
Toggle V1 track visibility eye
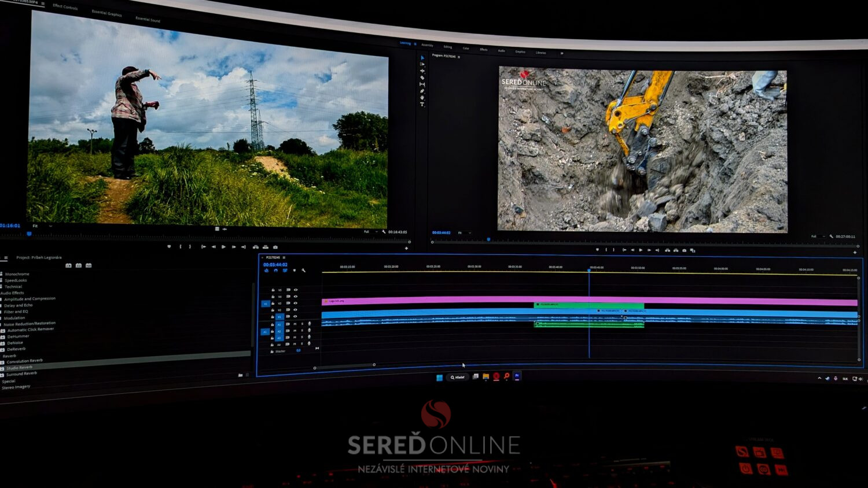(x=296, y=316)
